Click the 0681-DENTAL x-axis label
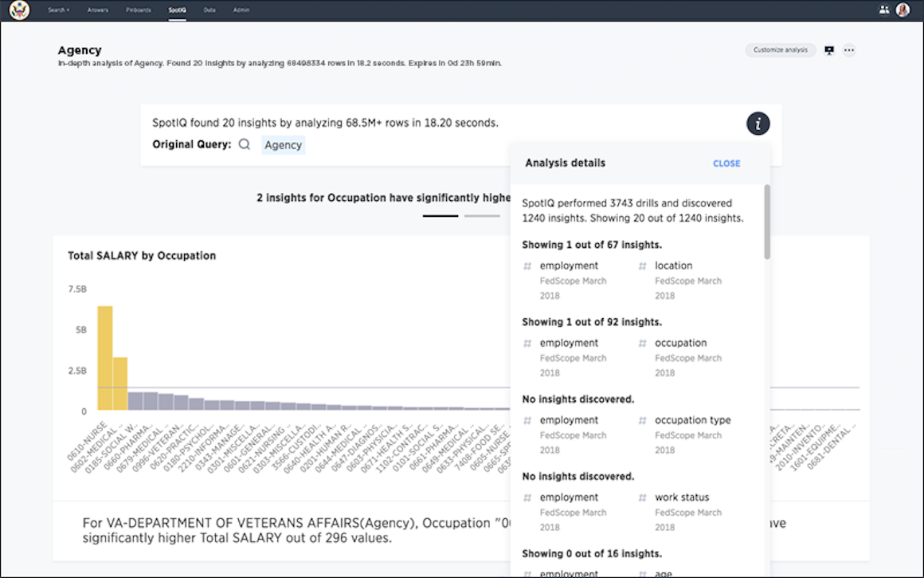This screenshot has width=924, height=578. 831,447
